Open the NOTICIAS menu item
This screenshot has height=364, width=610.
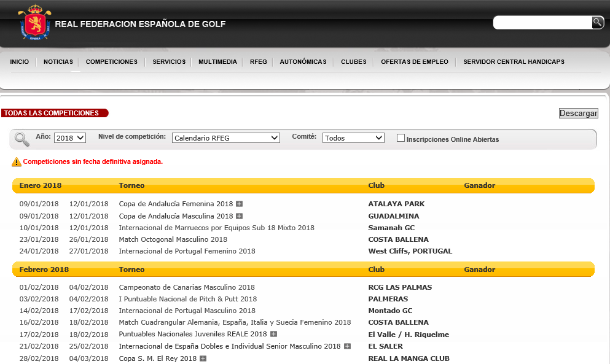(x=58, y=62)
